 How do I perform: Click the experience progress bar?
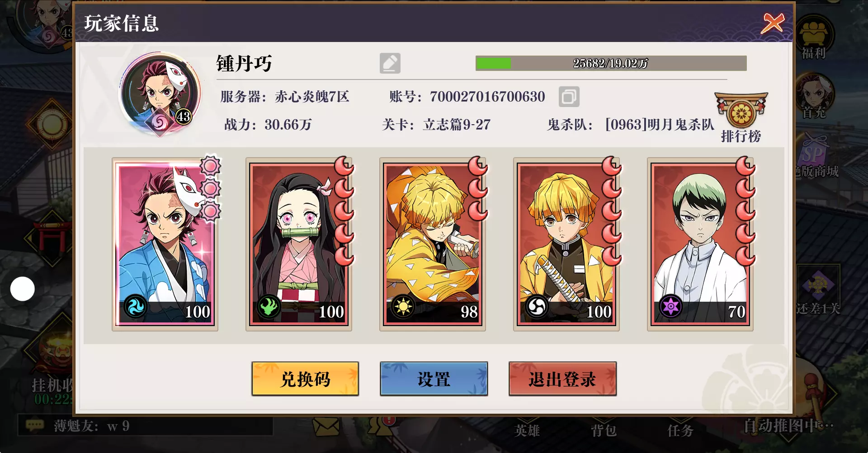611,63
